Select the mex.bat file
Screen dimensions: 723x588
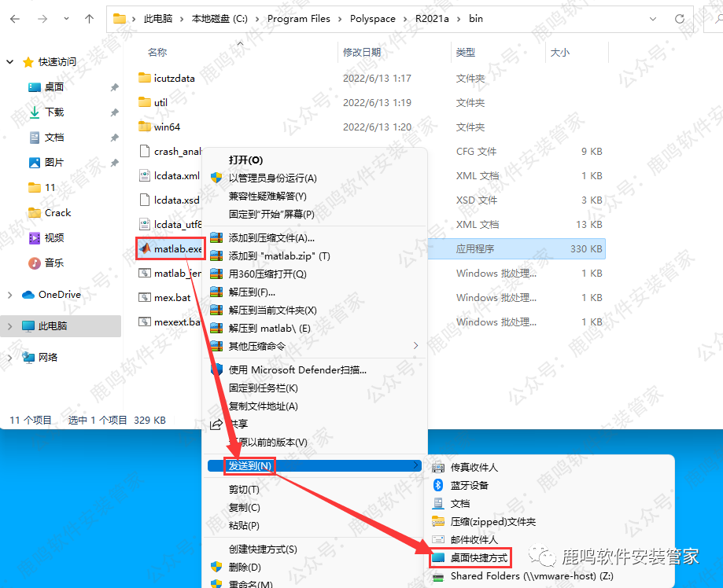click(x=172, y=298)
